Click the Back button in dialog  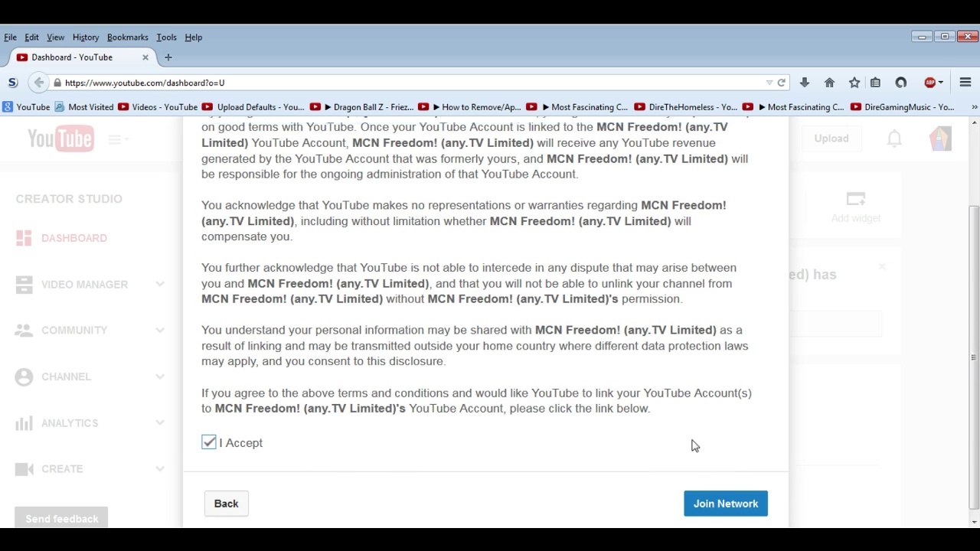(226, 504)
